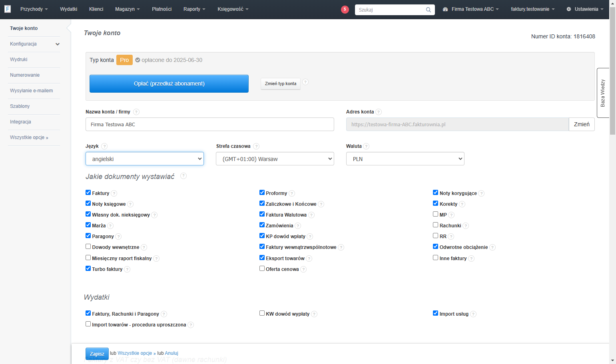The width and height of the screenshot is (616, 364).
Task: Click help icon beside Język label
Action: point(104,146)
